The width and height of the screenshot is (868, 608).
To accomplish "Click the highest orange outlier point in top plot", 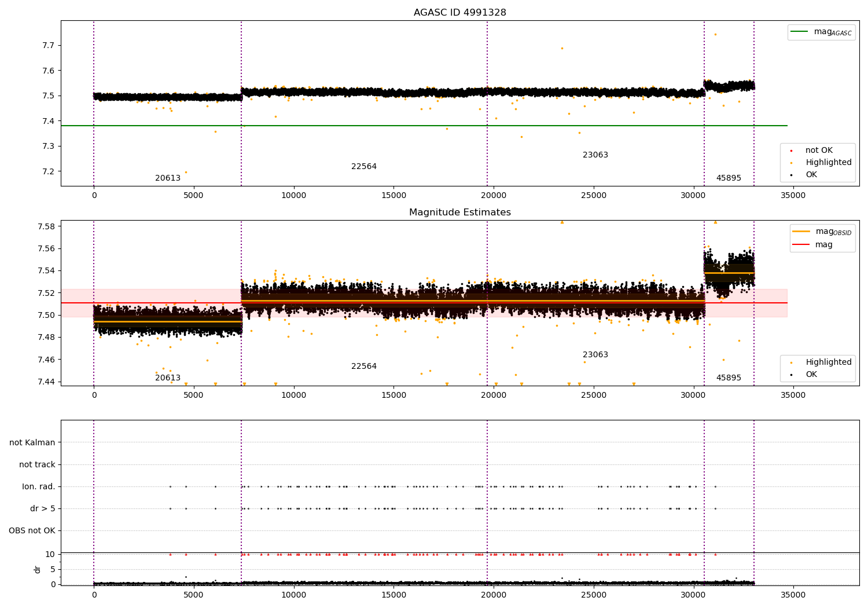I will (715, 34).
